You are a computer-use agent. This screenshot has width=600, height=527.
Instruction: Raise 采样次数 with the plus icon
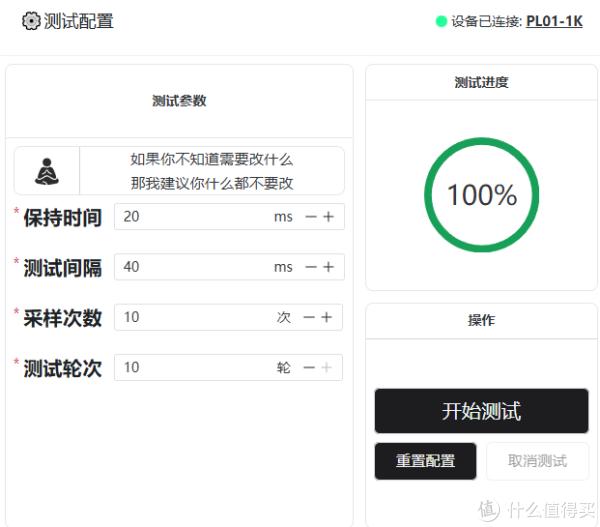click(x=328, y=317)
